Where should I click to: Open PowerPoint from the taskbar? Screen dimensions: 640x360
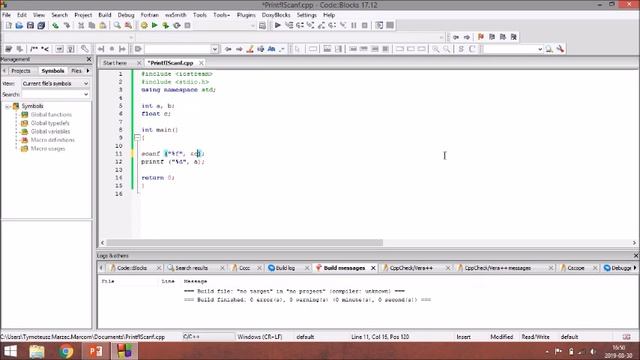(96, 351)
